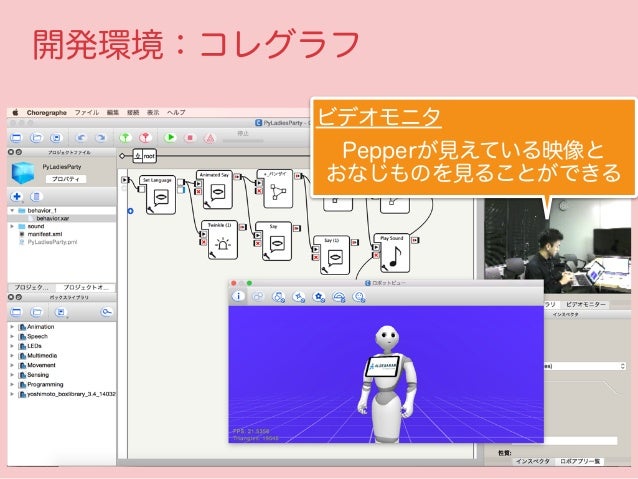Click the second Robot View toolbar icon
The width and height of the screenshot is (638, 479).
(x=258, y=297)
